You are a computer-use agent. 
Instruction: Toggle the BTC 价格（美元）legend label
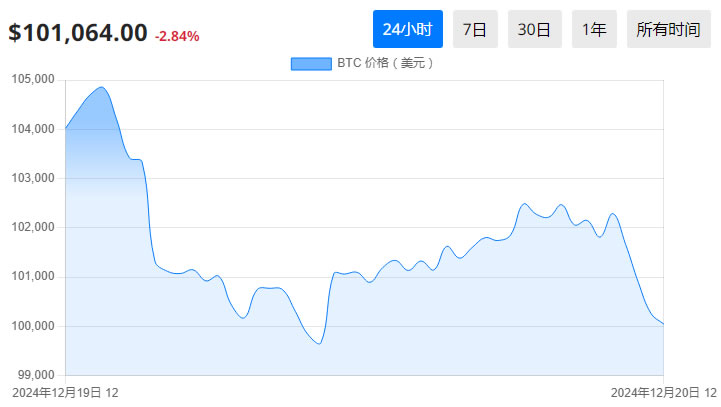pyautogui.click(x=385, y=64)
